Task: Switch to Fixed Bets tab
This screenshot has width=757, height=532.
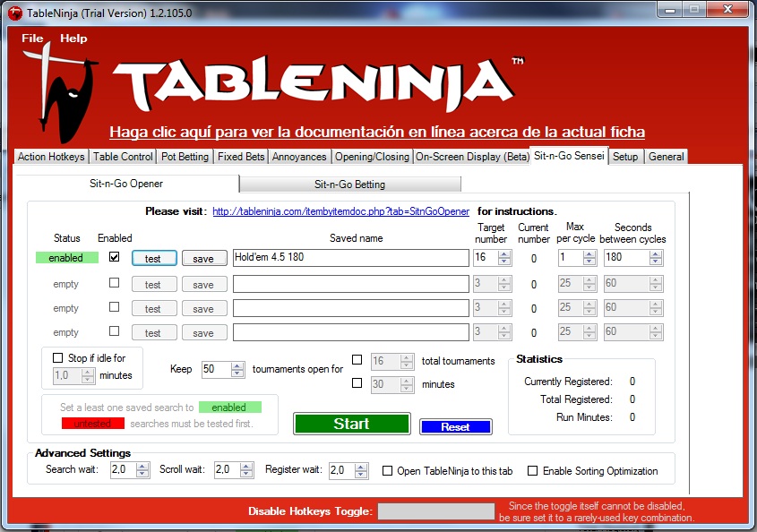Action: (241, 157)
